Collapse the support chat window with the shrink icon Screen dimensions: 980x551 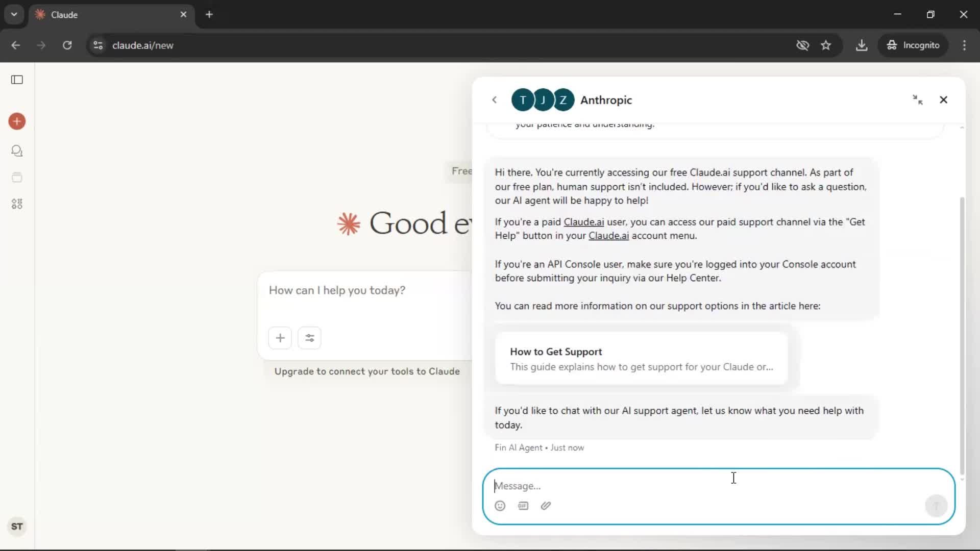(x=918, y=100)
